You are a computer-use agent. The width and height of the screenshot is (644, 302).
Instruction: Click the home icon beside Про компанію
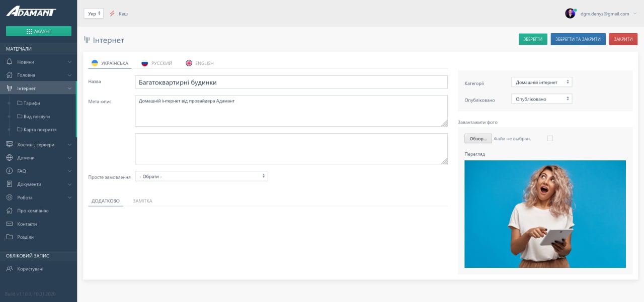click(9, 211)
